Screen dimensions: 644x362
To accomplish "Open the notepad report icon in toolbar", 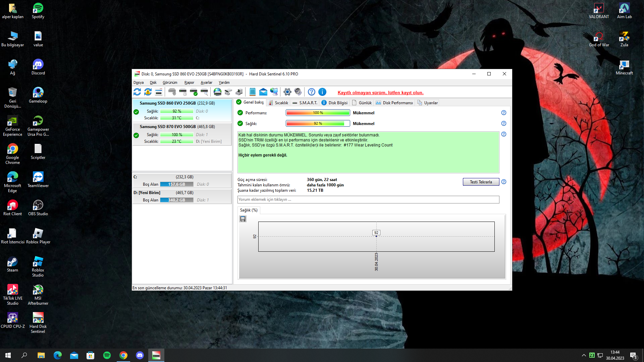I will point(253,92).
